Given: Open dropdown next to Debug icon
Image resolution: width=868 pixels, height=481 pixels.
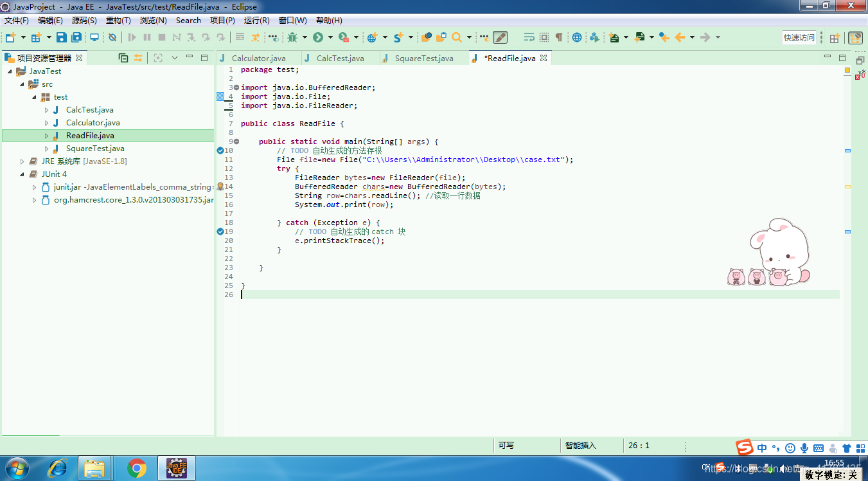Looking at the screenshot, I should [305, 37].
